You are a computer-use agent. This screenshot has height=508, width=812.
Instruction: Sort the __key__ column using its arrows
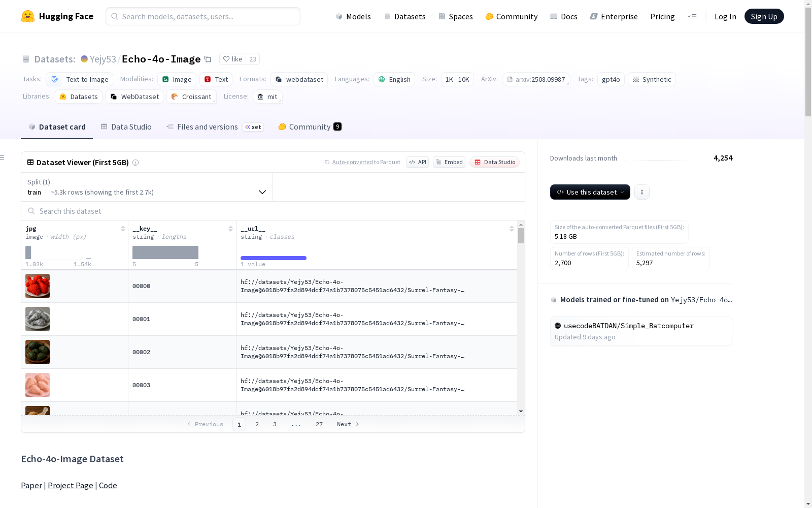pyautogui.click(x=230, y=229)
